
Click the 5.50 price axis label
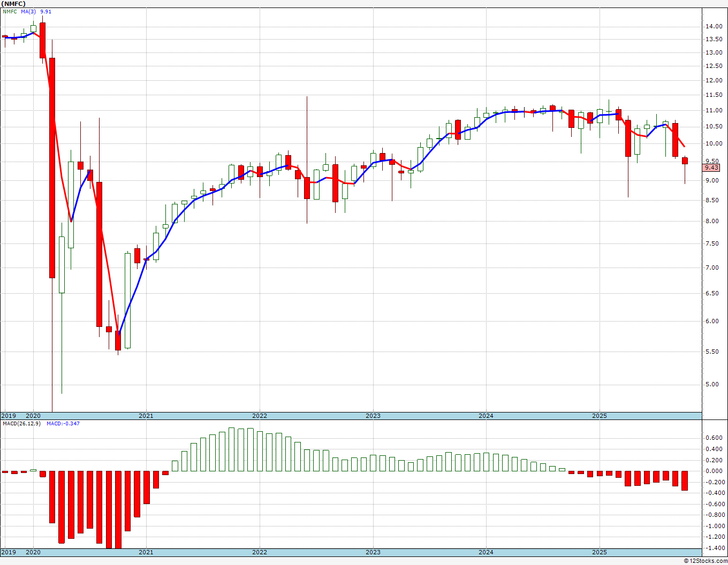712,352
